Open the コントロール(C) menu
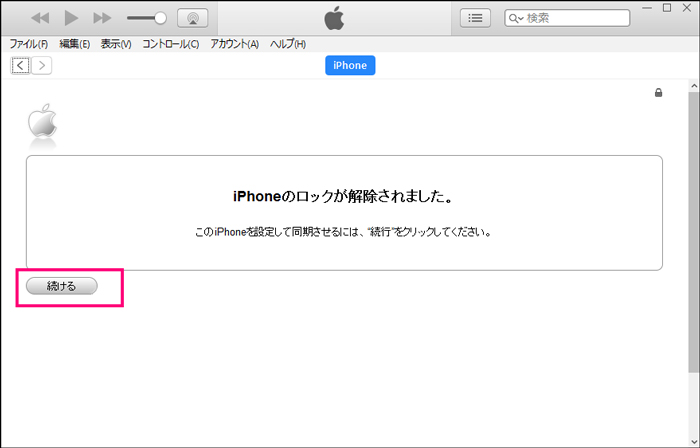The height and width of the screenshot is (448, 700). coord(171,44)
